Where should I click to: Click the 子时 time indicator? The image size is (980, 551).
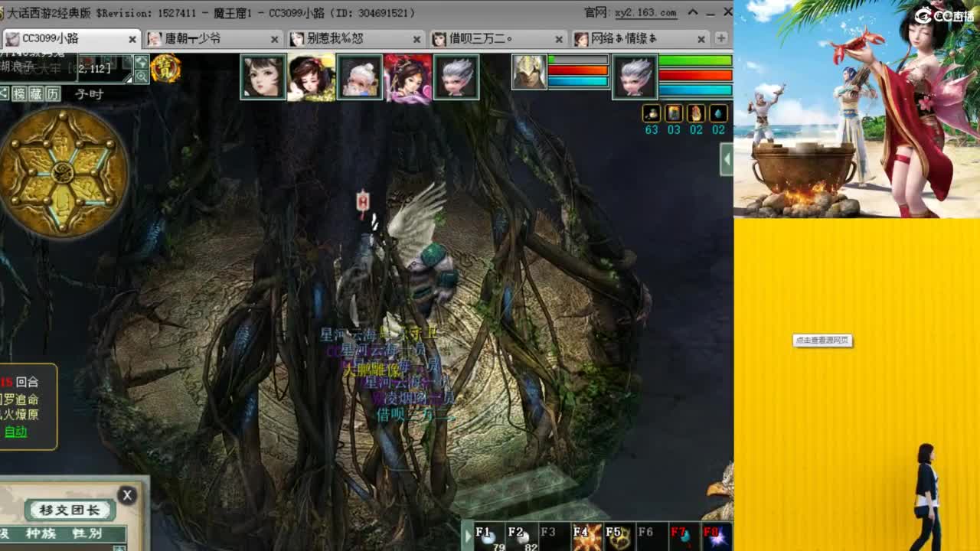[x=89, y=93]
